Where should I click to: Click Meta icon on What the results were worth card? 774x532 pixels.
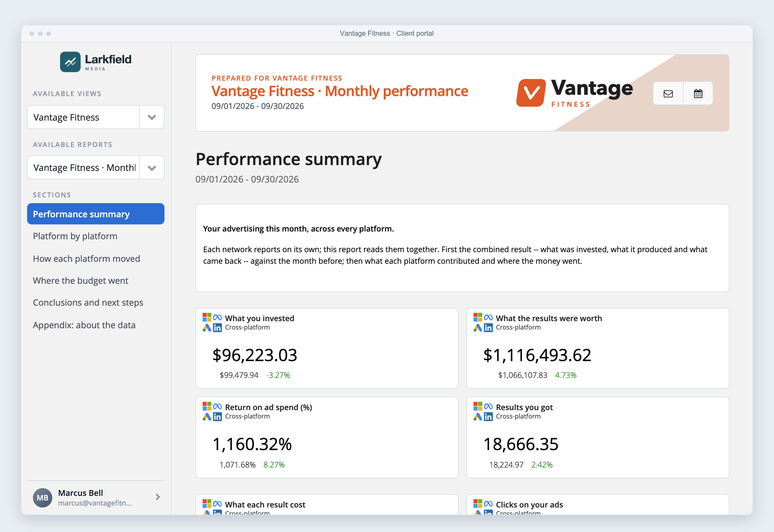pyautogui.click(x=488, y=317)
